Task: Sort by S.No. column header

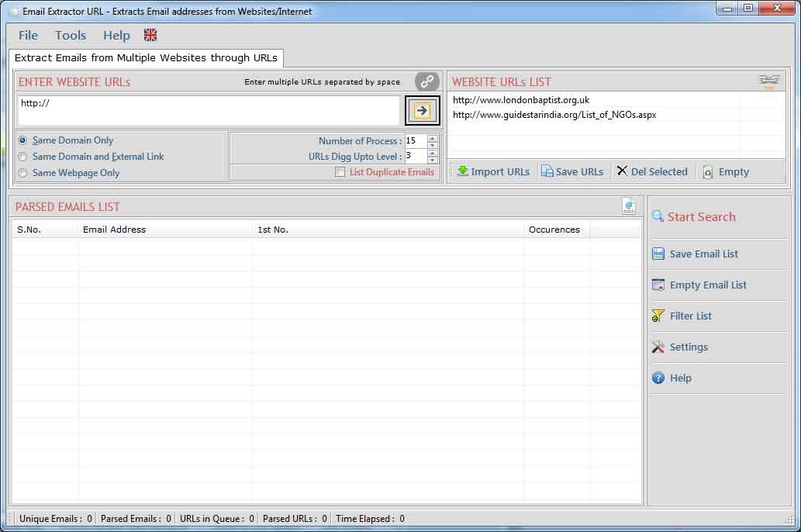Action: point(45,230)
